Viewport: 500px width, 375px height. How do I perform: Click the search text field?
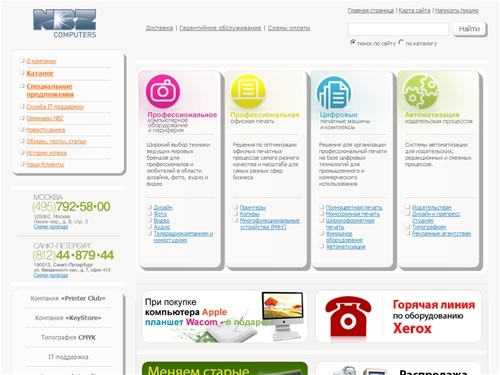(398, 29)
